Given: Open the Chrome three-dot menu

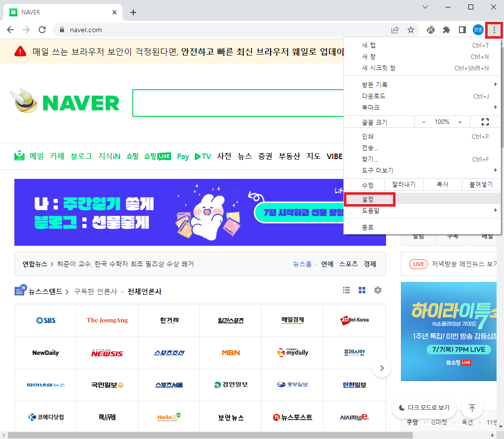Looking at the screenshot, I should pyautogui.click(x=494, y=30).
